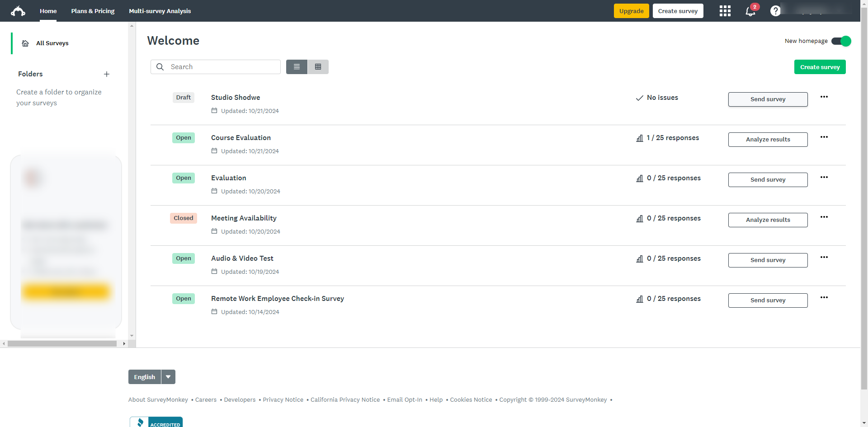Open Multi-survey Analysis tab
The image size is (868, 427).
coord(160,11)
